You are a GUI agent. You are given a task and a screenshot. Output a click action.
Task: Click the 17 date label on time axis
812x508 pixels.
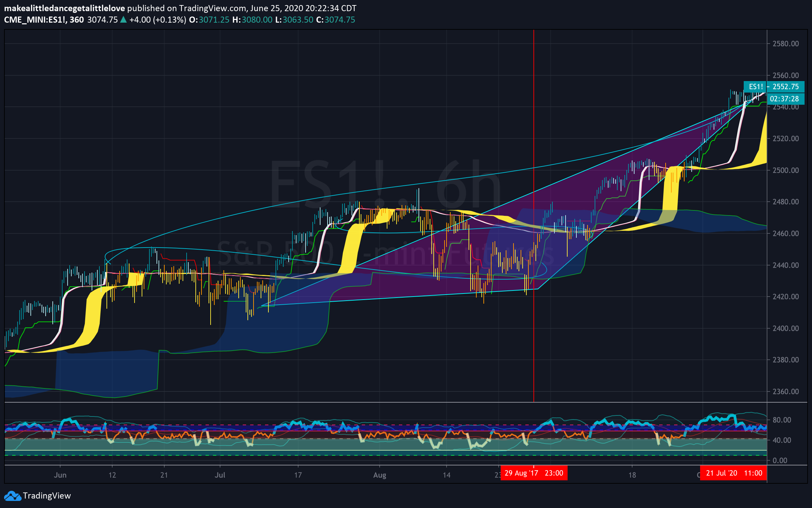298,475
